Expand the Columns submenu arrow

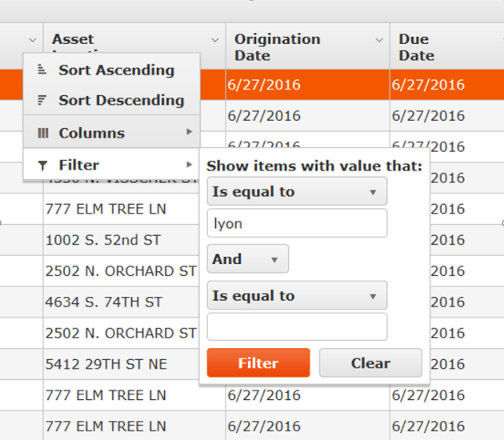pyautogui.click(x=190, y=132)
